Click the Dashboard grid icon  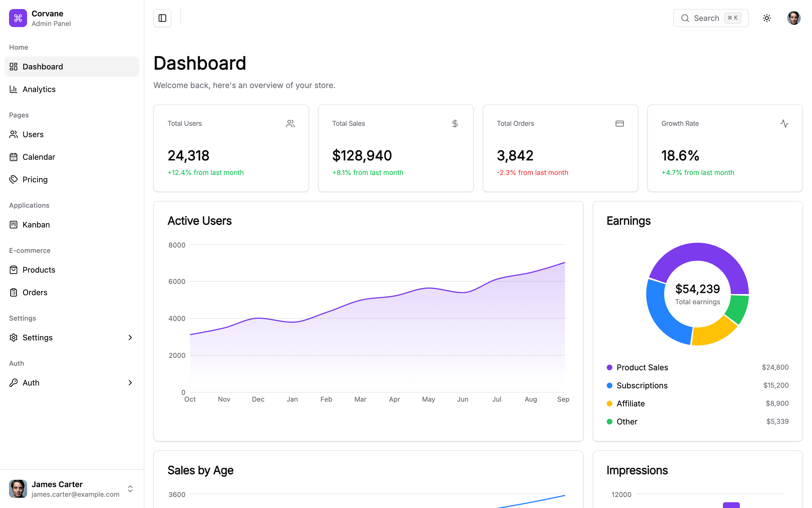pyautogui.click(x=14, y=67)
